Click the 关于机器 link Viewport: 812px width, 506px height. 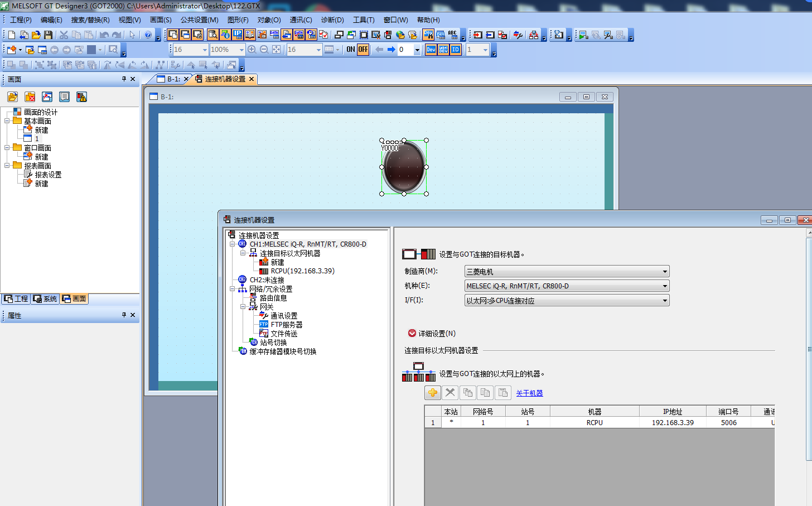point(529,393)
